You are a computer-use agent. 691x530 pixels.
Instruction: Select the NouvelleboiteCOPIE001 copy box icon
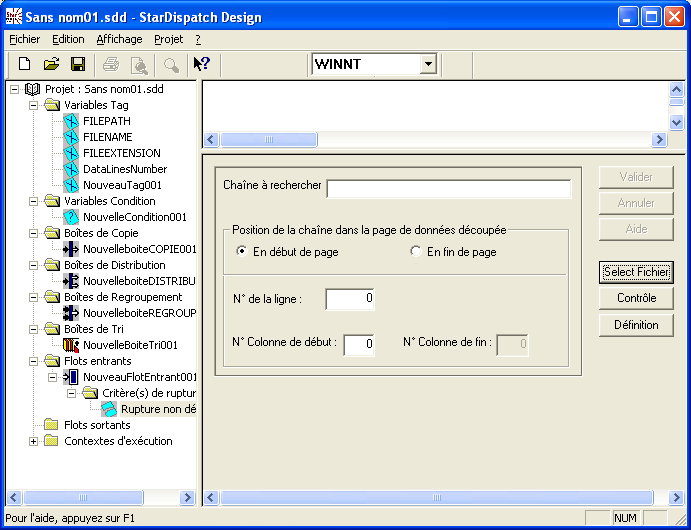pos(71,249)
